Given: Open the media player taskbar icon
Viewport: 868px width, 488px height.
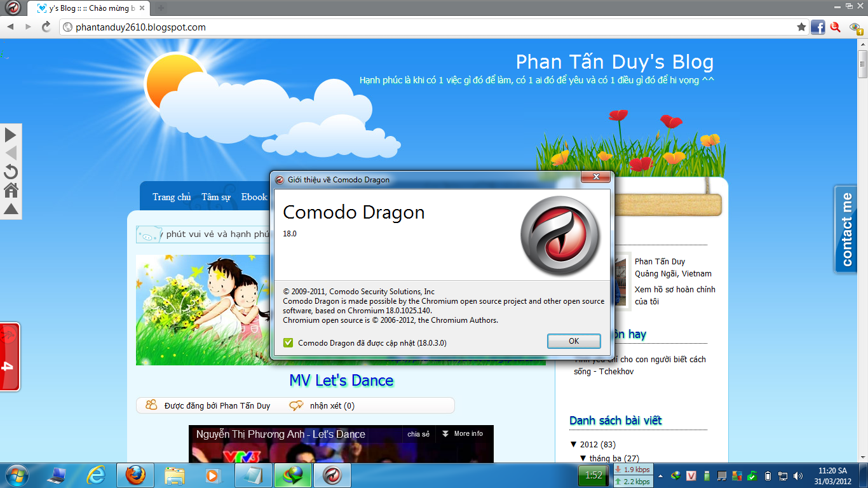Looking at the screenshot, I should pos(214,475).
